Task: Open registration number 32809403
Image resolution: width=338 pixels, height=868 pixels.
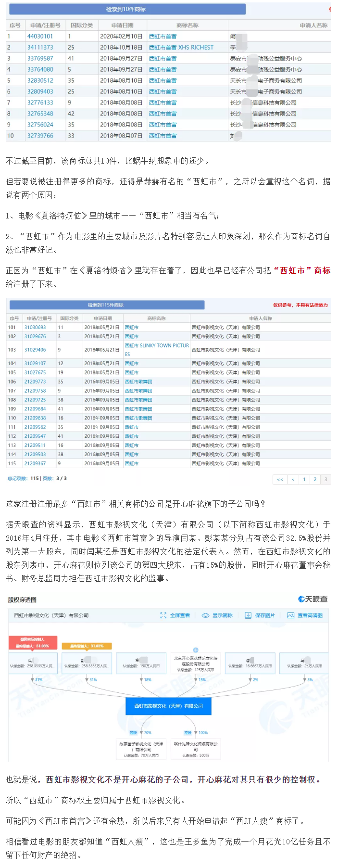Action: tap(40, 91)
